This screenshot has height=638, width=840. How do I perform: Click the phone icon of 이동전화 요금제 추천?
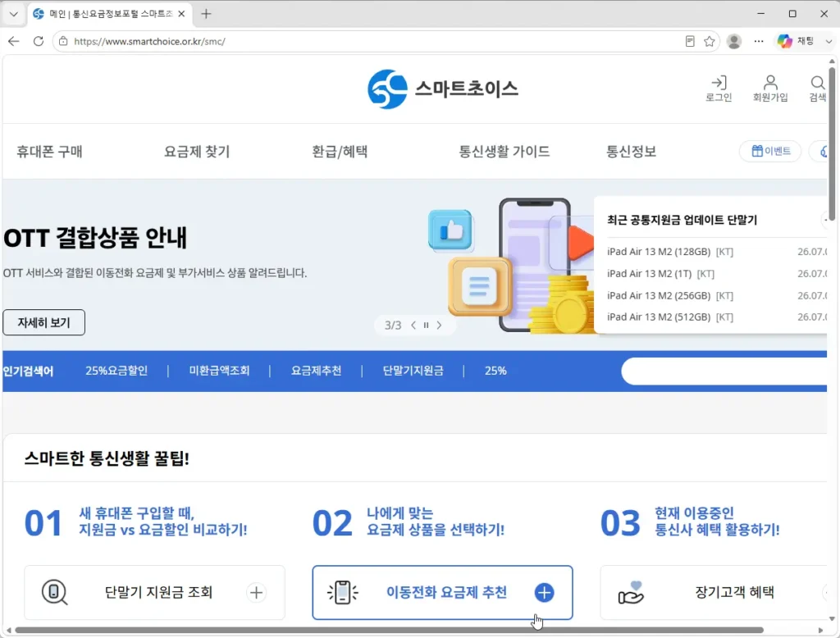point(343,592)
